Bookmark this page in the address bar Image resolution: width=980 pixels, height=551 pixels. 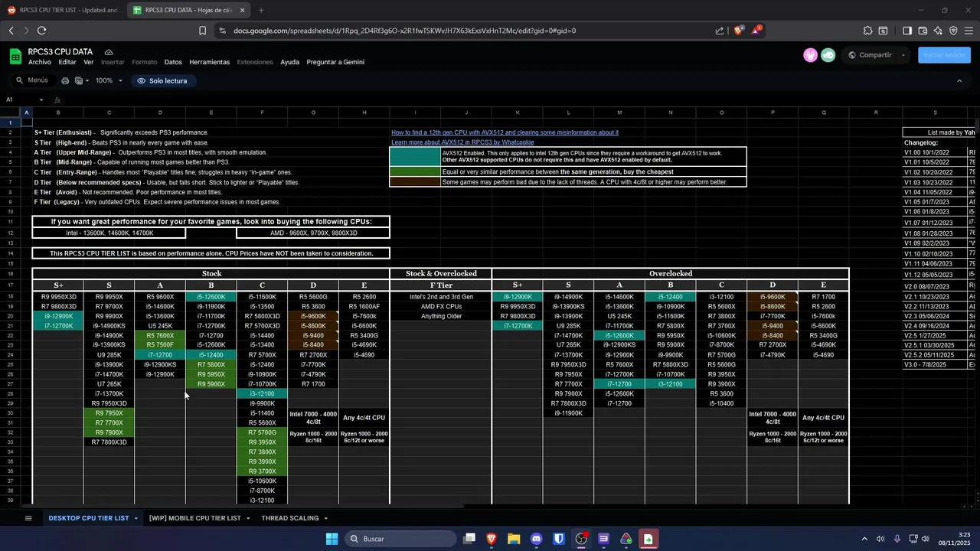[202, 31]
